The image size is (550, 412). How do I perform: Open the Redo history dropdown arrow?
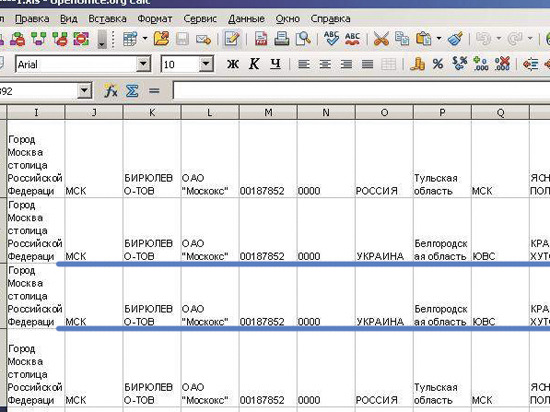[530, 39]
